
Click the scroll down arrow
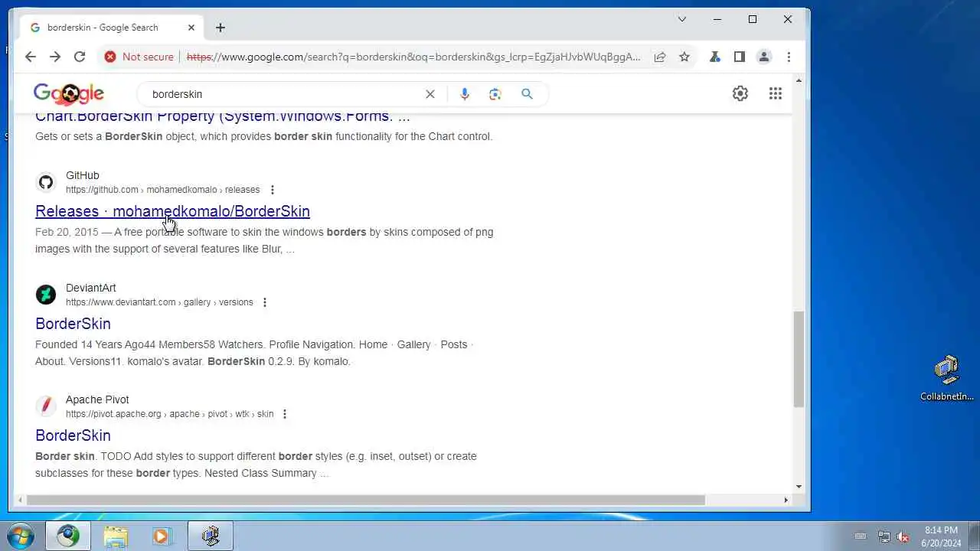(x=799, y=486)
